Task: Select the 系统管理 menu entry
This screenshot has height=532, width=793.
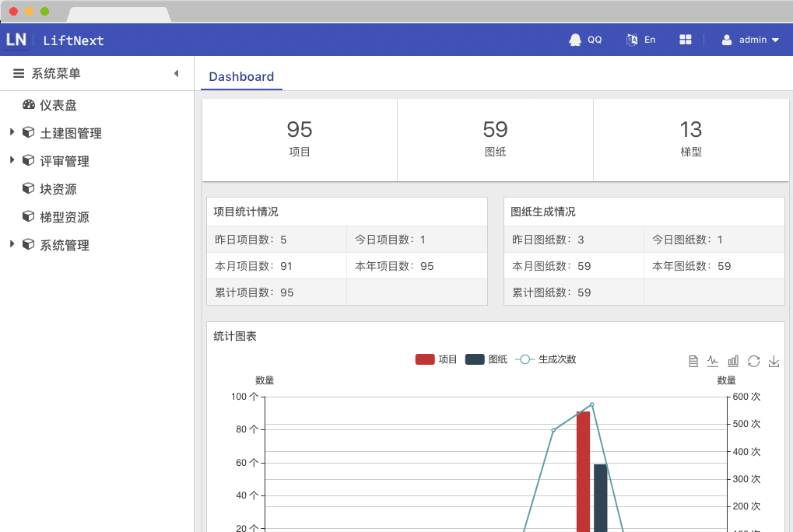Action: pos(65,245)
